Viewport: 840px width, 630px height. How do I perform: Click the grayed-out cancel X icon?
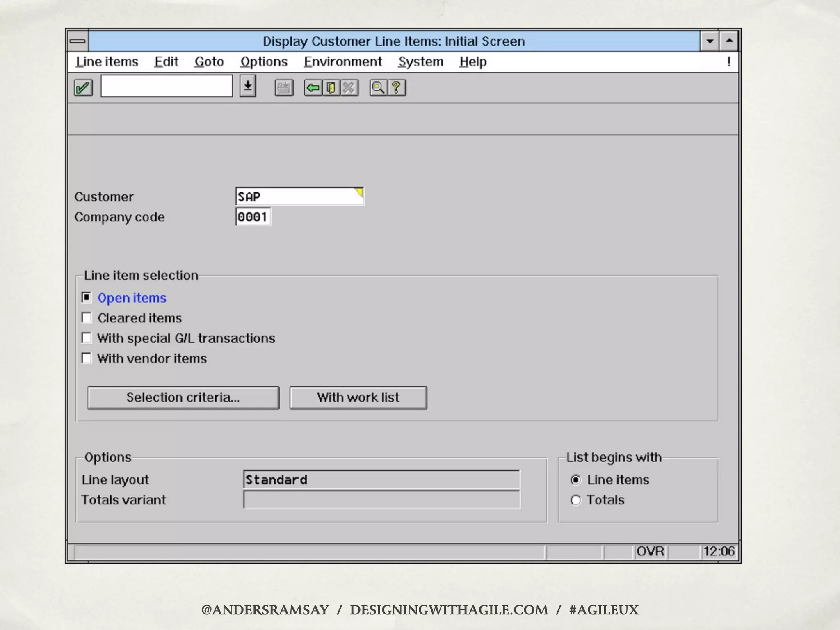tap(349, 88)
